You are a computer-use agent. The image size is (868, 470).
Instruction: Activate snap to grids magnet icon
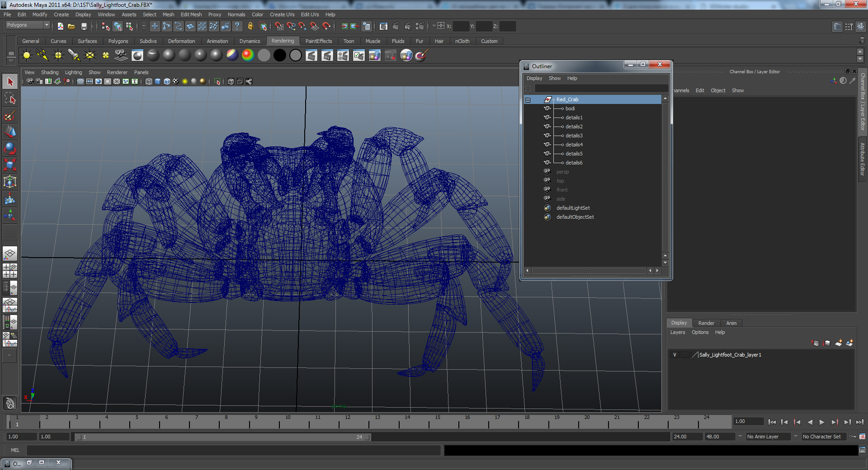pyautogui.click(x=279, y=26)
